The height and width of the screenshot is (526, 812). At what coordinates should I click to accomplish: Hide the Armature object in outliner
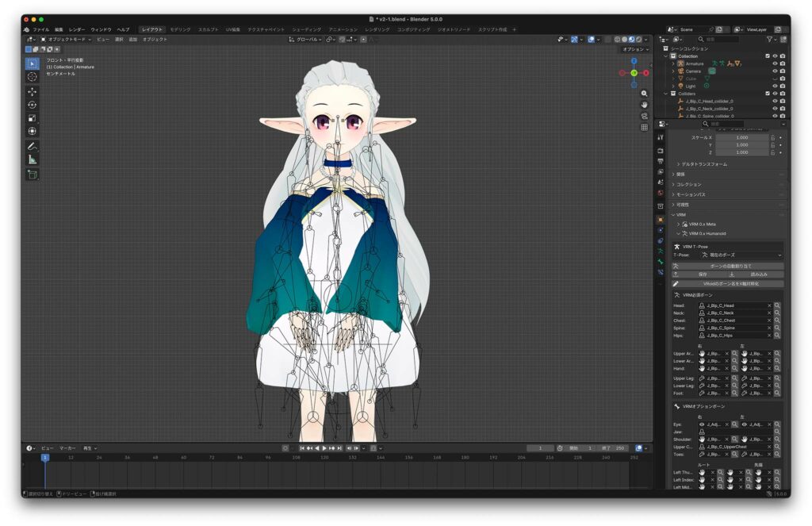pyautogui.click(x=775, y=63)
